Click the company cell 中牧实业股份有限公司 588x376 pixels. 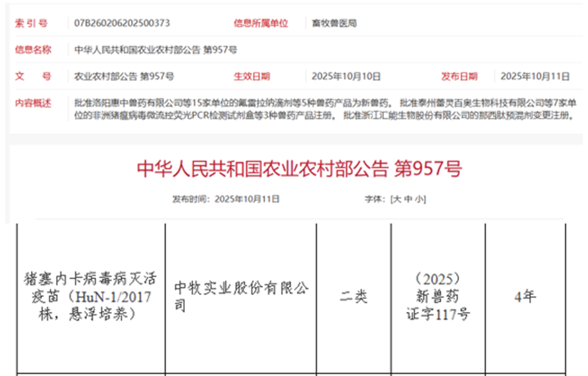240,296
